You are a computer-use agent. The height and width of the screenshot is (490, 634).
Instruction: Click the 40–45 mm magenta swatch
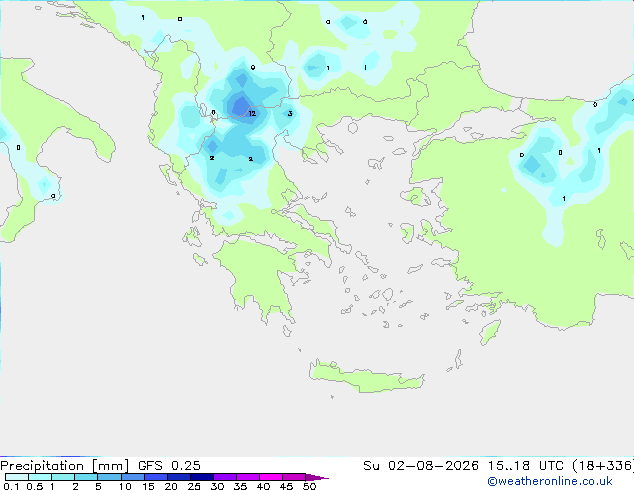click(x=271, y=477)
